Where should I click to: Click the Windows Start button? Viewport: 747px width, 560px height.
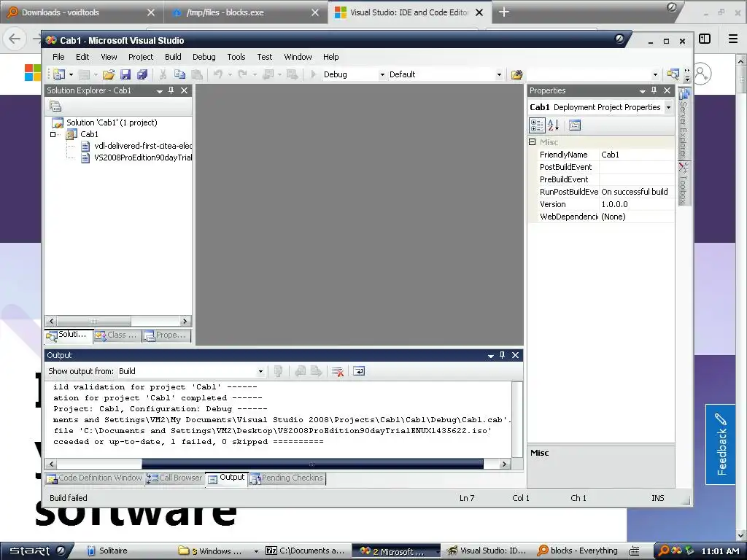pyautogui.click(x=37, y=551)
